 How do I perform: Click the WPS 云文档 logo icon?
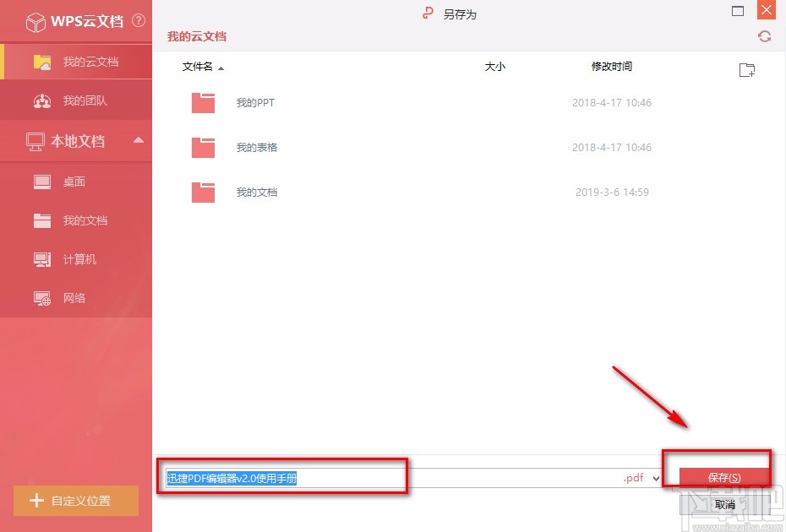[35, 21]
